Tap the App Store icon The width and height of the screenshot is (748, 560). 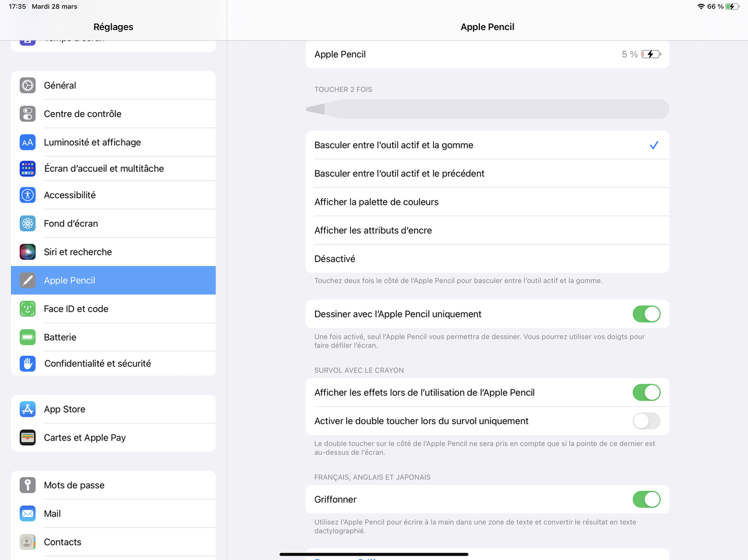[27, 409]
